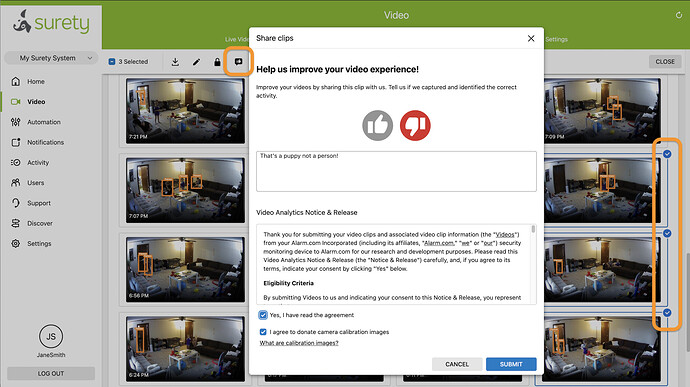Click the refresh icon in green header
The image size is (690, 387).
[679, 15]
